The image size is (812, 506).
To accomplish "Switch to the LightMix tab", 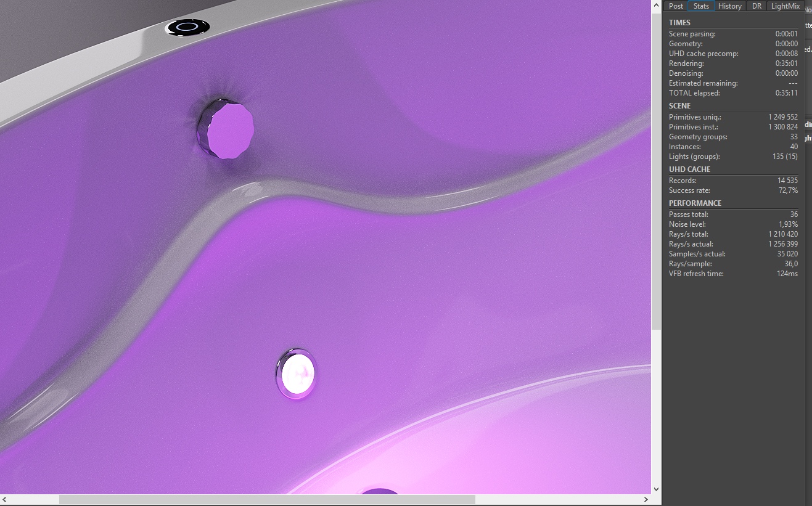I will pyautogui.click(x=785, y=6).
